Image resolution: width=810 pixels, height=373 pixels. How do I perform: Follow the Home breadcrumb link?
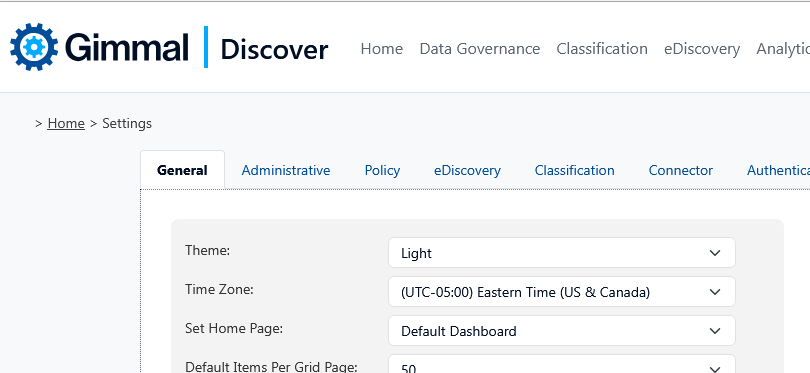coord(66,123)
